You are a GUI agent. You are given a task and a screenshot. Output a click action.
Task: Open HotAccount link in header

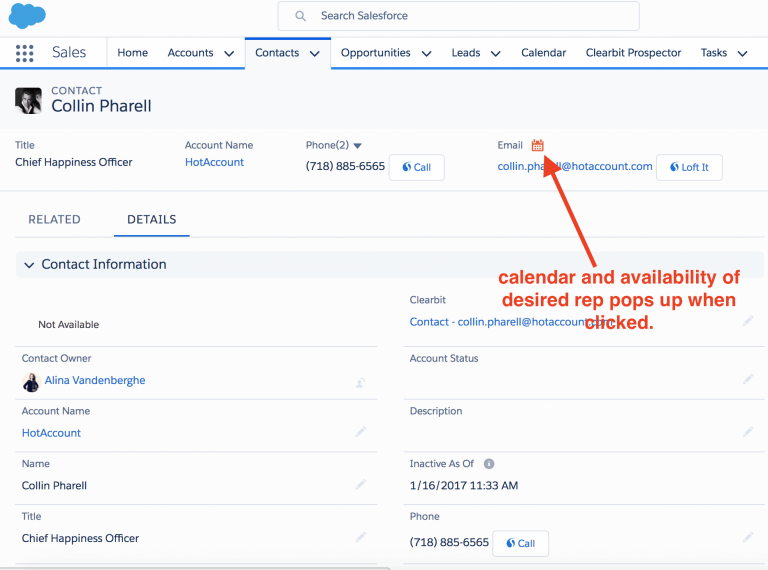[214, 162]
